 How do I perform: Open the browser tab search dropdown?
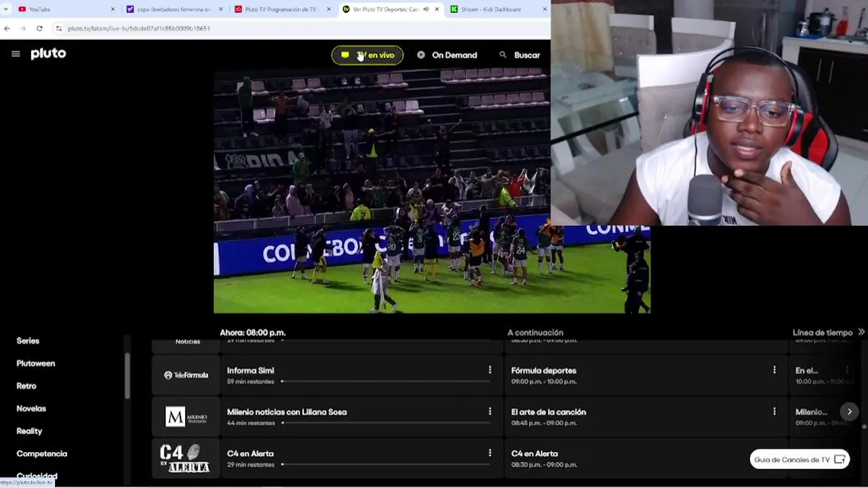[x=6, y=9]
